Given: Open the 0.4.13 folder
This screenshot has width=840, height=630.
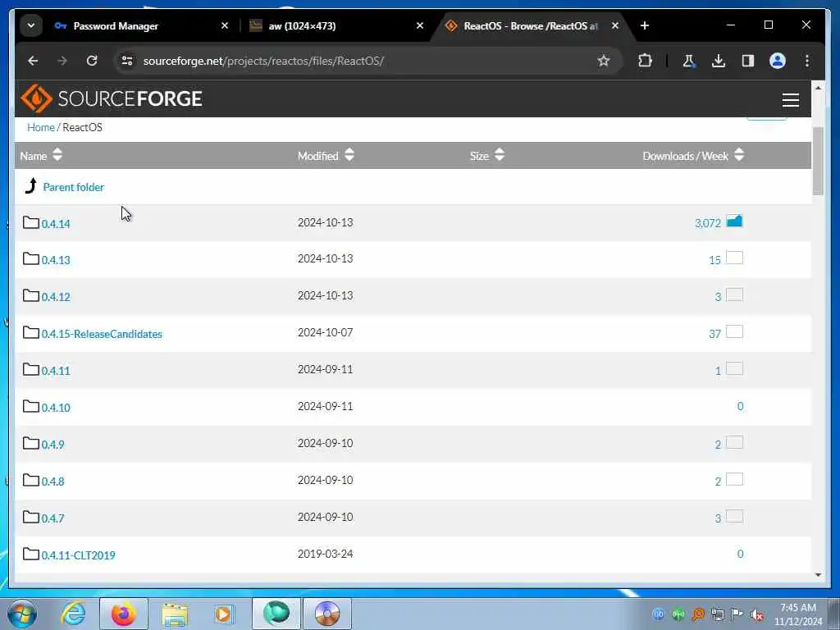Looking at the screenshot, I should (x=56, y=260).
